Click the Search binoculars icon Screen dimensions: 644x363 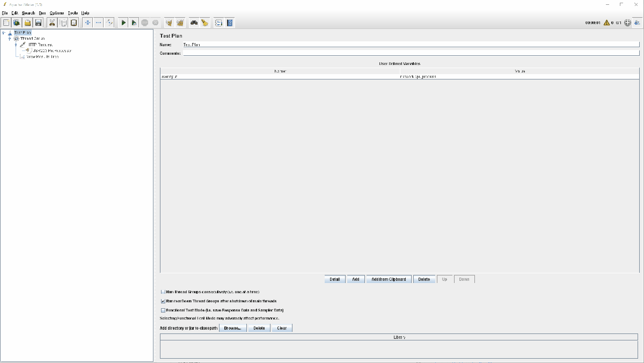click(x=194, y=23)
